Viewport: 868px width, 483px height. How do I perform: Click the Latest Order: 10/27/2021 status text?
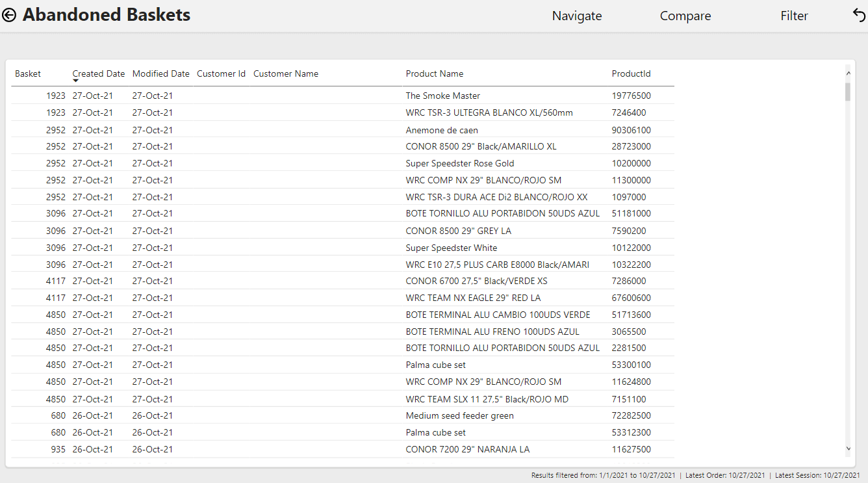pyautogui.click(x=725, y=476)
